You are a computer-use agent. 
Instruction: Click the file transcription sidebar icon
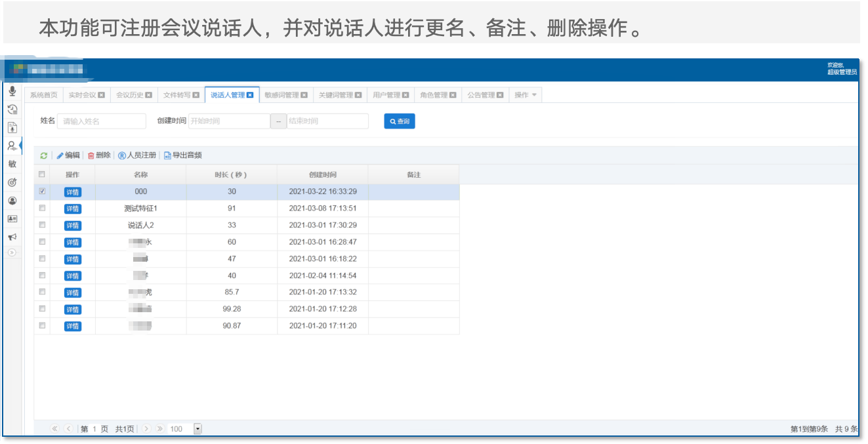pos(12,128)
